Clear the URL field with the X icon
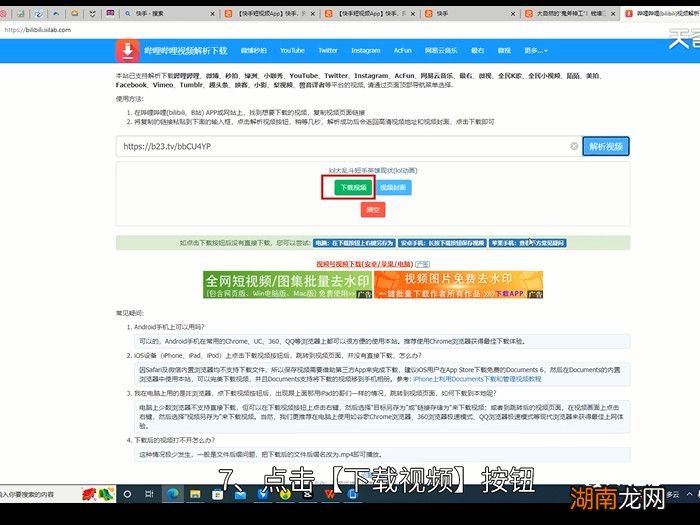 coord(574,146)
